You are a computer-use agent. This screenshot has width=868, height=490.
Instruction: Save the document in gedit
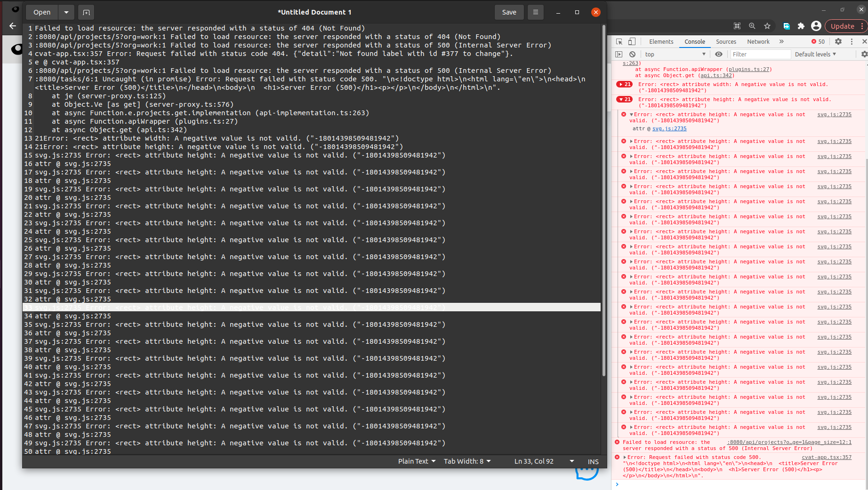(x=509, y=12)
